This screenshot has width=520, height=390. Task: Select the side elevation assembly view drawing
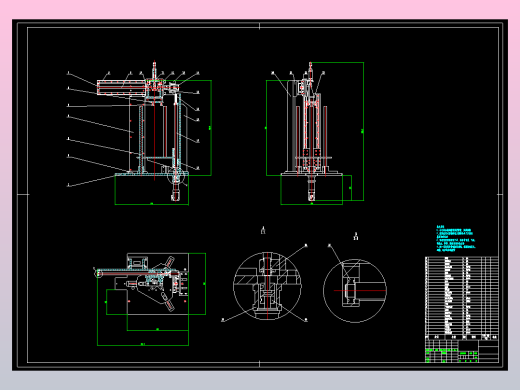(x=315, y=133)
